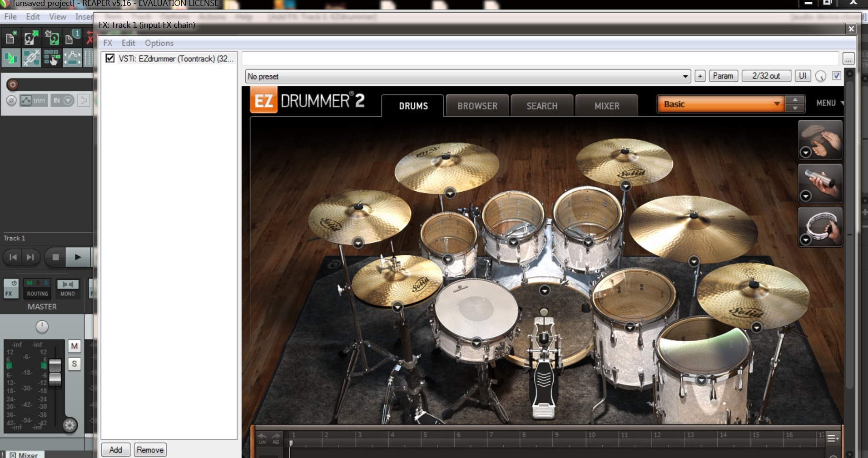
Task: Click the Add FX button
Action: tap(116, 450)
